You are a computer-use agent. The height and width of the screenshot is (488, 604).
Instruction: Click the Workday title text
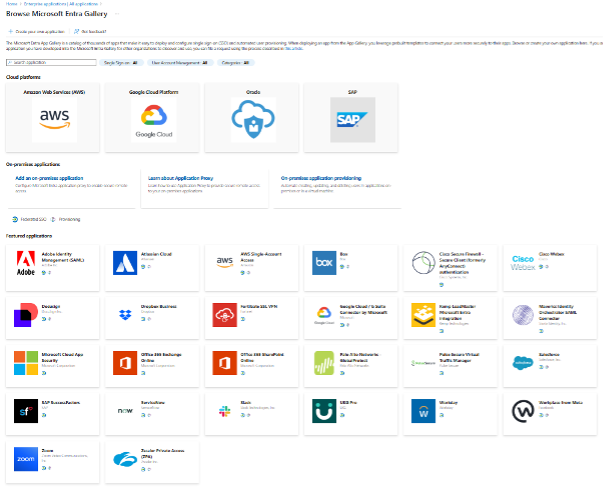point(448,402)
